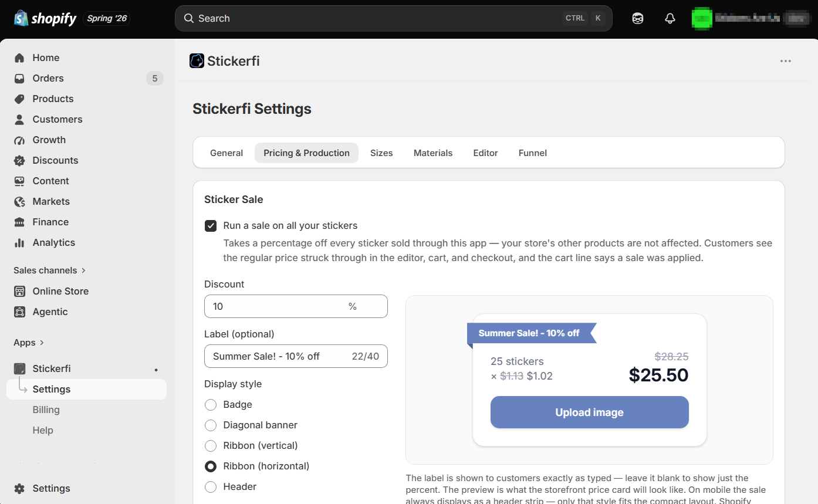The width and height of the screenshot is (818, 504).
Task: Click the Home house icon
Action: pyautogui.click(x=19, y=57)
